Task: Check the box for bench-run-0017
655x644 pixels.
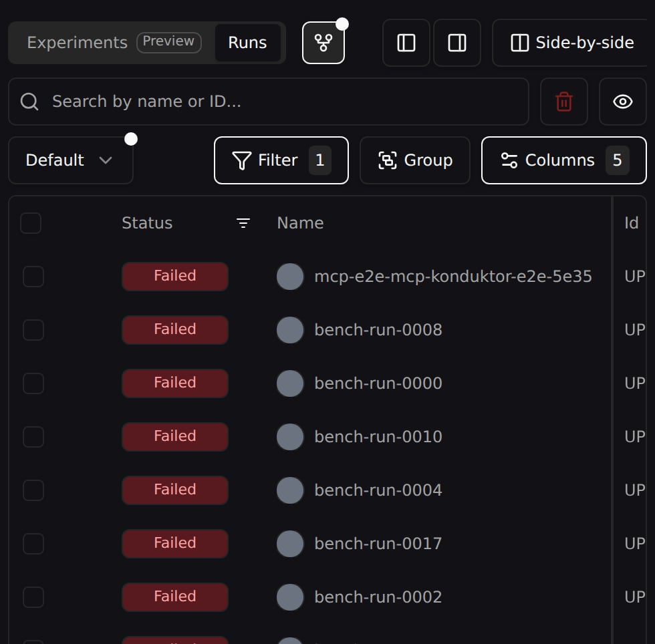Action: (33, 544)
